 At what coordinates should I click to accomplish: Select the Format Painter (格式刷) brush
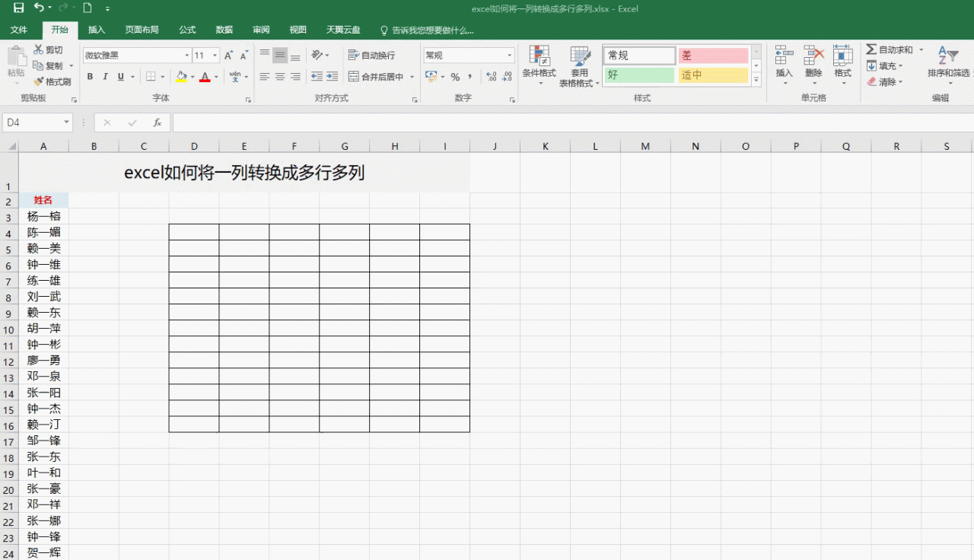(38, 81)
